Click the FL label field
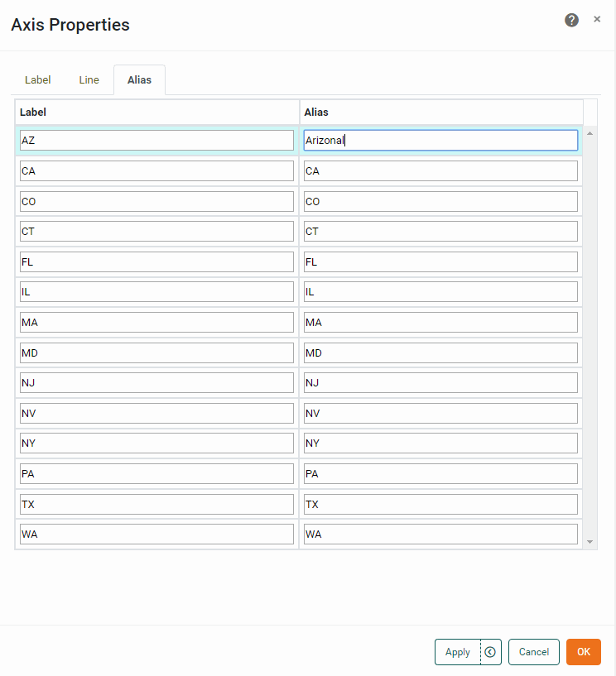The height and width of the screenshot is (676, 616). click(x=155, y=261)
